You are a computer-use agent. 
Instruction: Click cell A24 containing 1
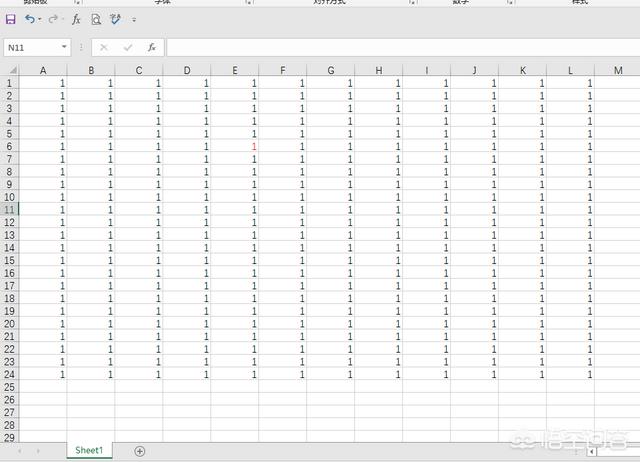click(x=43, y=374)
